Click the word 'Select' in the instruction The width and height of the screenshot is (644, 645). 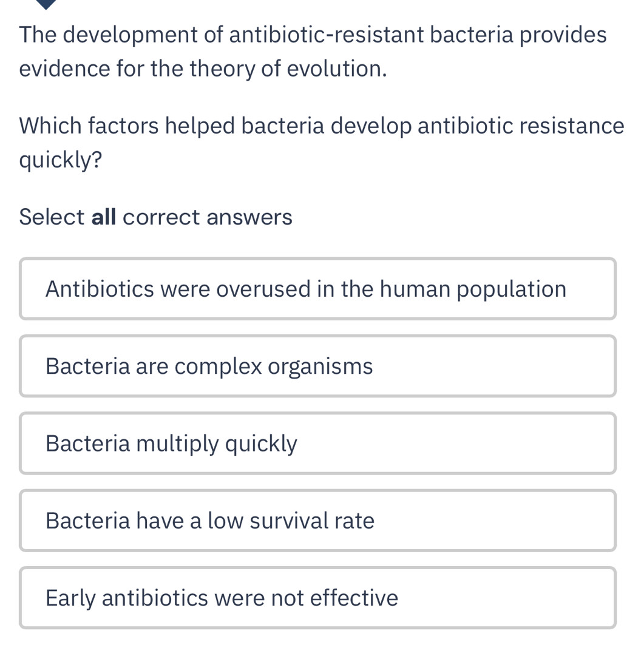pos(51,217)
